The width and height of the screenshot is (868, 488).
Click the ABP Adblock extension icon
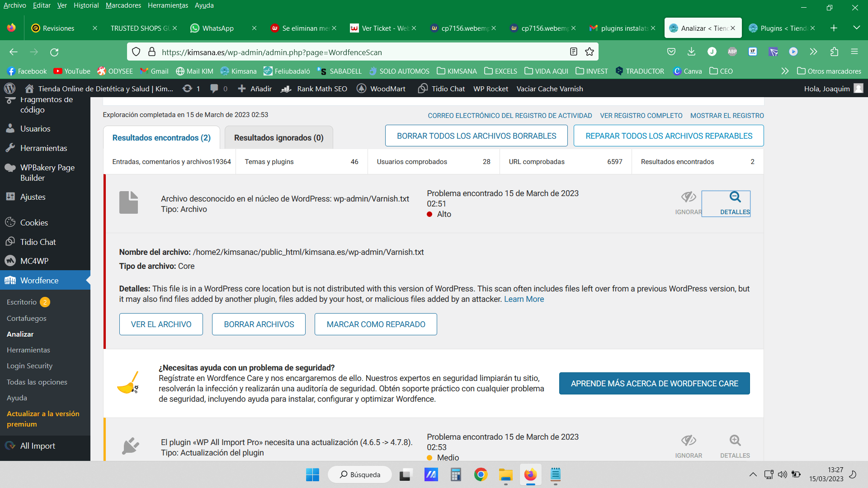(x=732, y=52)
